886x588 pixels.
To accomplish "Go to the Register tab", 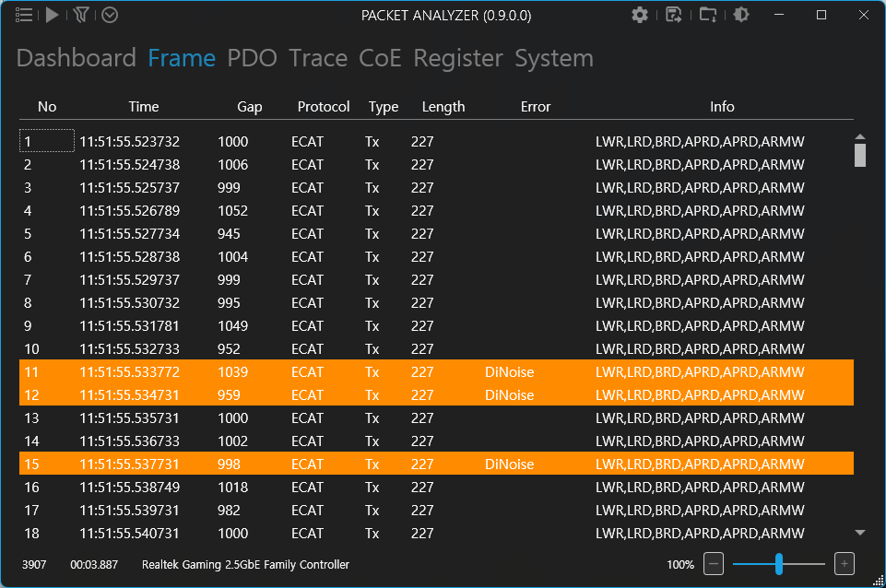I will (x=457, y=58).
